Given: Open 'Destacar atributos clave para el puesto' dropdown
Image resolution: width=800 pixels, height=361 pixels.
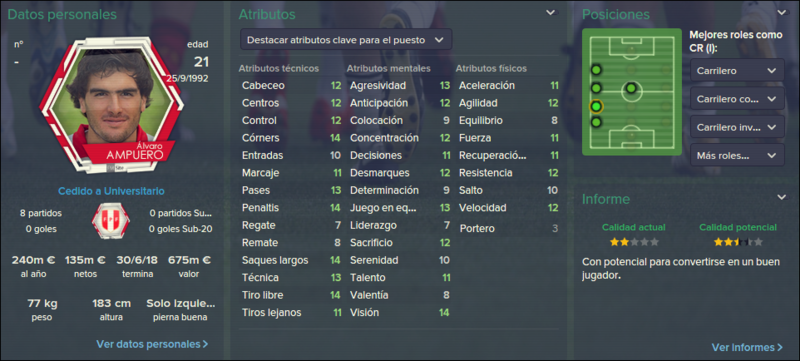Looking at the screenshot, I should [x=346, y=40].
